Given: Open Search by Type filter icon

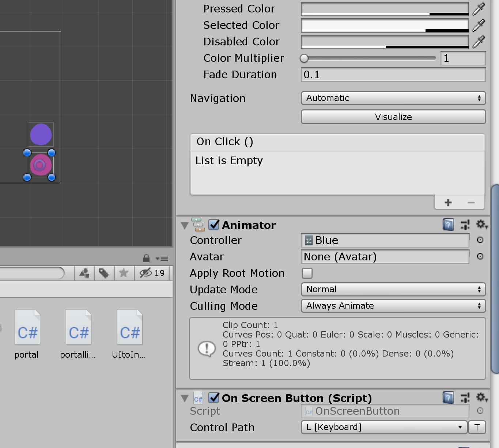Looking at the screenshot, I should pos(84,273).
